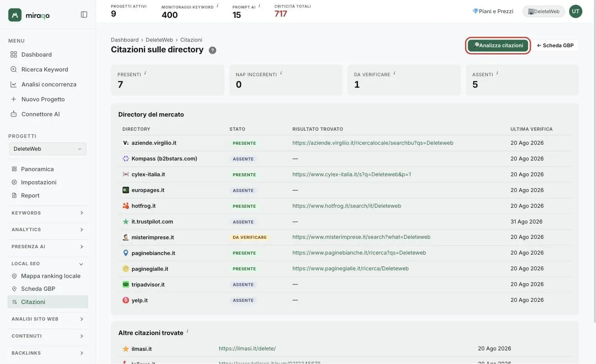Click the Analizza citazioni button
The width and height of the screenshot is (596, 364).
pos(498,46)
